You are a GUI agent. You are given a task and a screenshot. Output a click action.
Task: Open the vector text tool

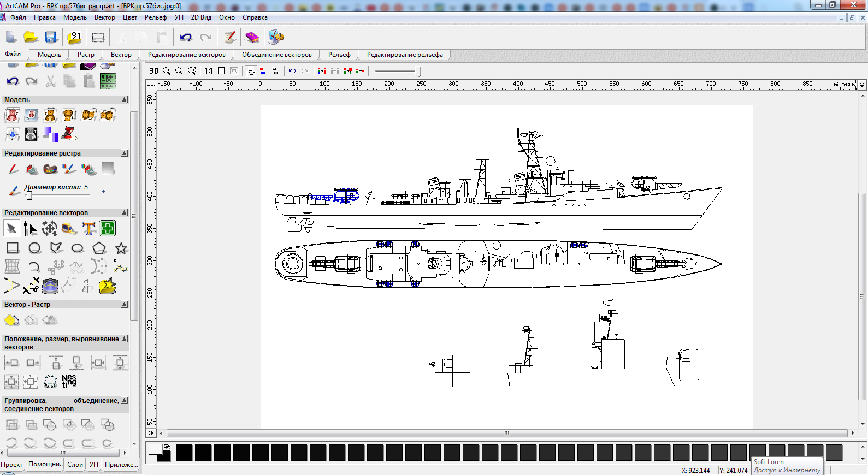coord(88,229)
